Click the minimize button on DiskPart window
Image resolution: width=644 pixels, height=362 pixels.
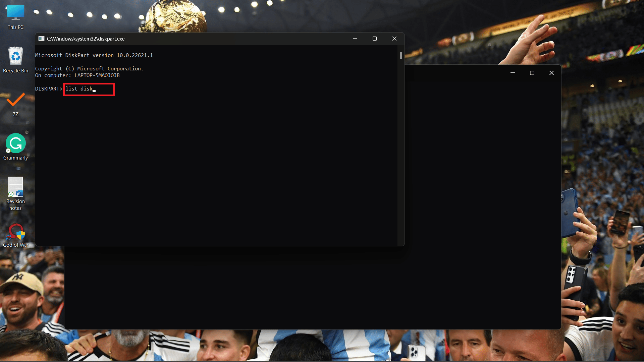[x=355, y=39]
